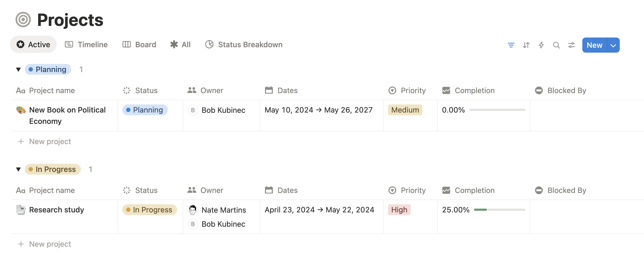Open the Medium priority tag

pyautogui.click(x=405, y=110)
